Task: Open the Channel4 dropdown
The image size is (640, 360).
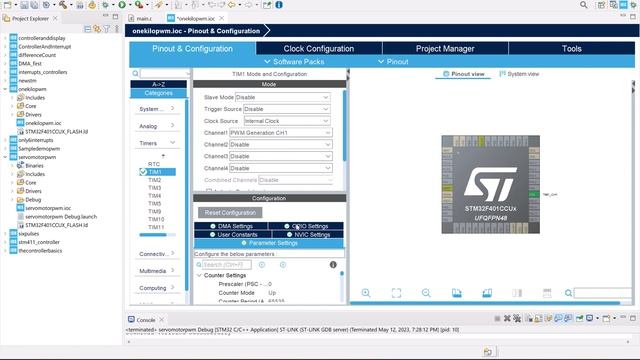Action: (x=280, y=168)
